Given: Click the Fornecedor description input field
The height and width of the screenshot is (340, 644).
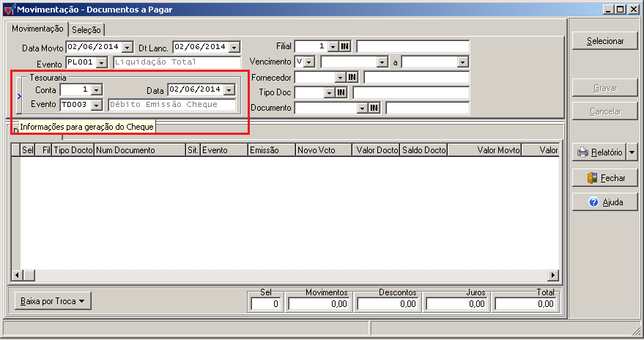Looking at the screenshot, I should coord(415,77).
